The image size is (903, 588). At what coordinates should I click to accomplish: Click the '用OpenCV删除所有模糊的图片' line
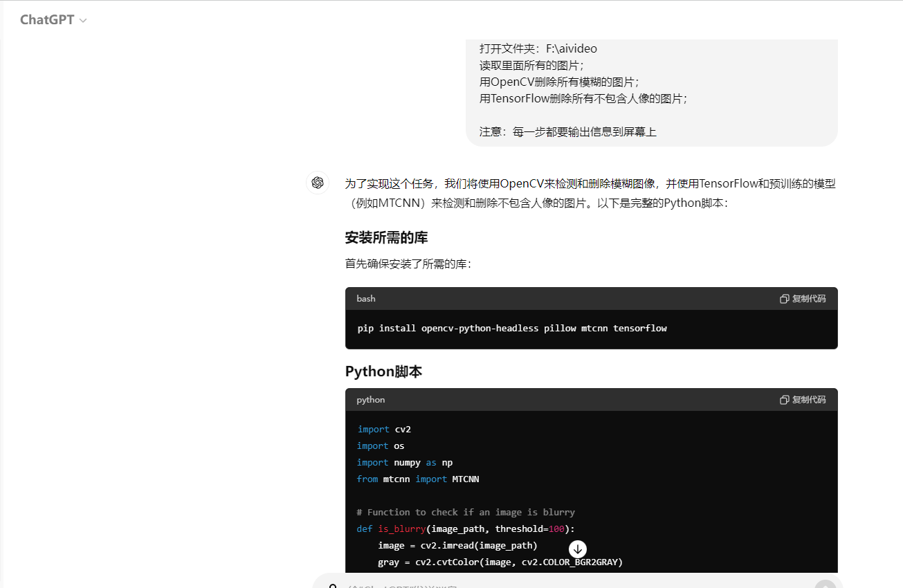point(559,82)
